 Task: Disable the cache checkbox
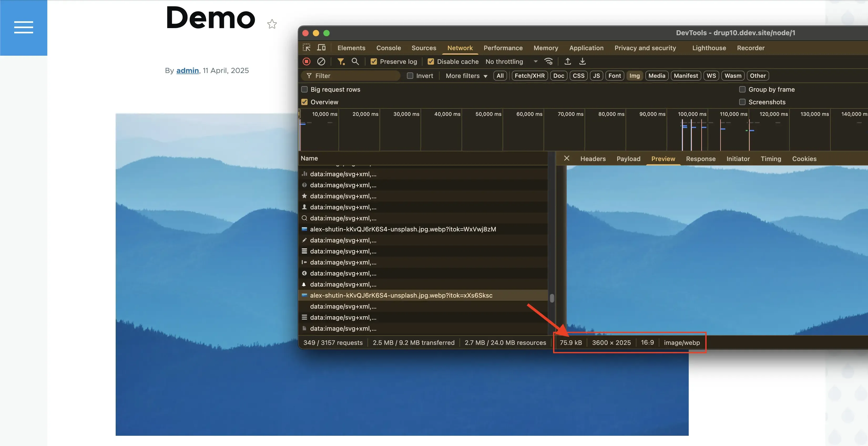point(431,61)
